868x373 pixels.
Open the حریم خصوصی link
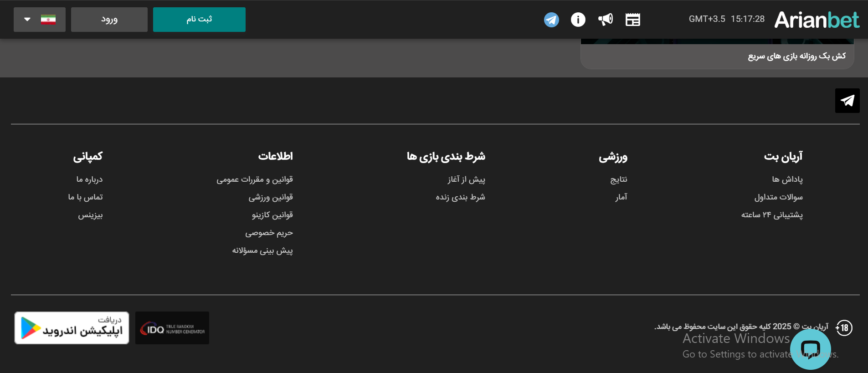269,233
